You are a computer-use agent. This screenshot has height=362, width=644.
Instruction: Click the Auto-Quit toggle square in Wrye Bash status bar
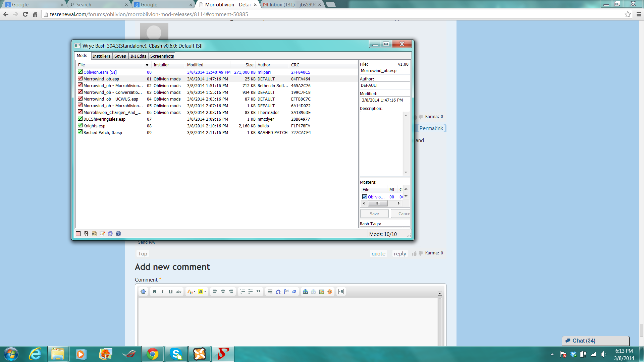point(78,234)
